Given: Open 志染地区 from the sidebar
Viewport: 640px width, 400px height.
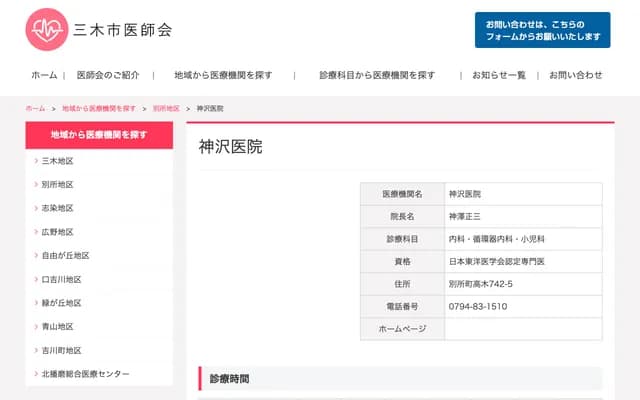Looking at the screenshot, I should click(x=58, y=208).
